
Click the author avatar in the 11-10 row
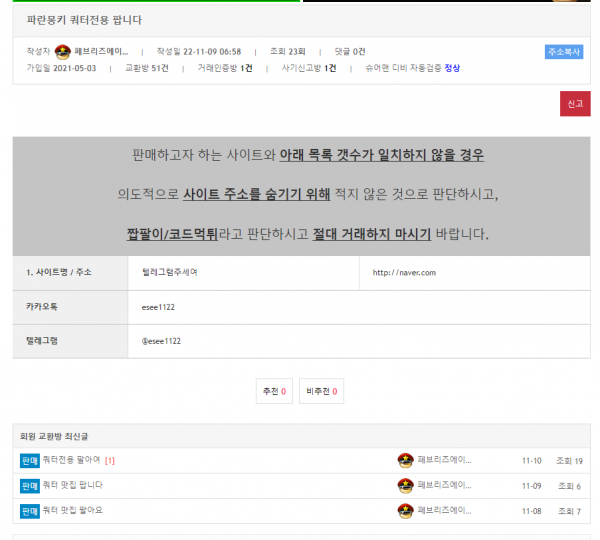click(x=405, y=460)
